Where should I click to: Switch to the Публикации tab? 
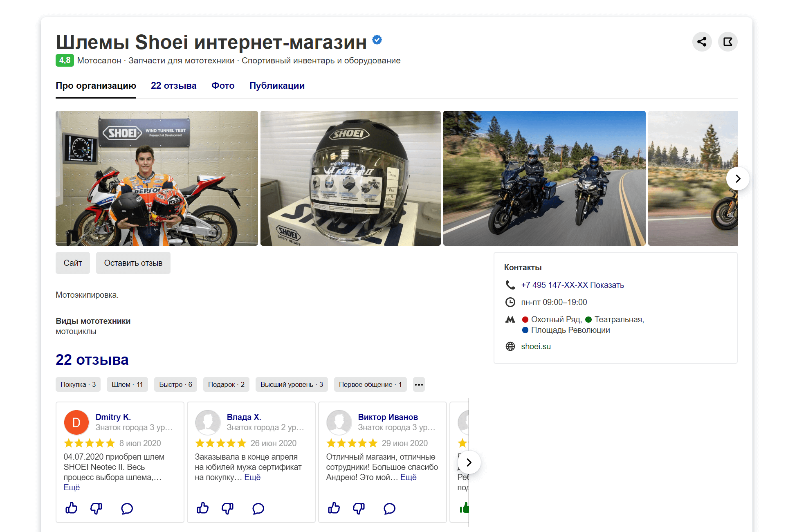coord(277,86)
